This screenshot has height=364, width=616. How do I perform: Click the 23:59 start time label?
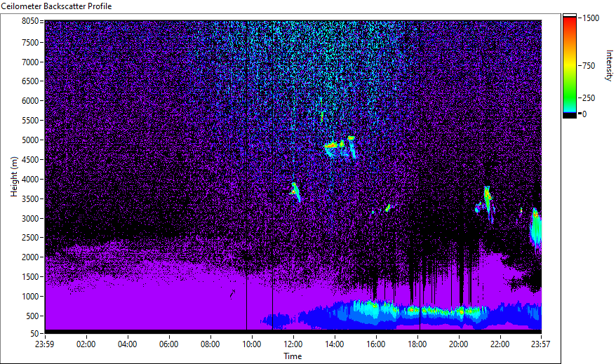coord(44,344)
